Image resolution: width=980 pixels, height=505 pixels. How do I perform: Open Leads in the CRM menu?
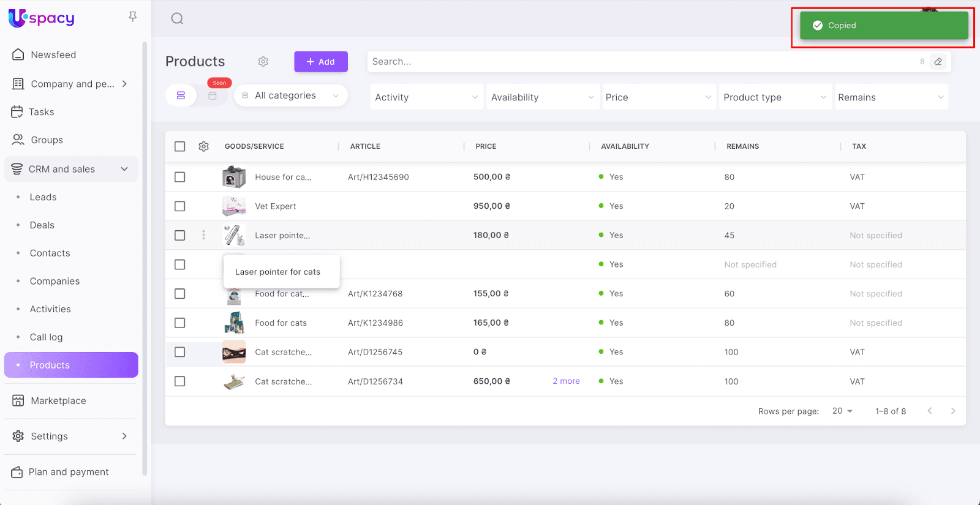[43, 197]
